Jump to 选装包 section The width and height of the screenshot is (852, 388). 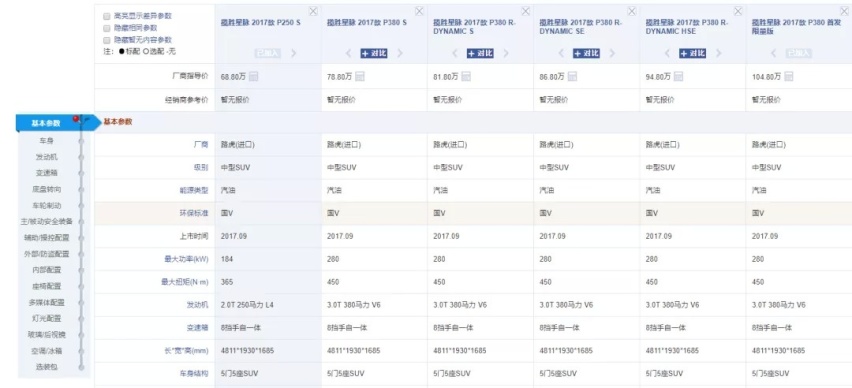tap(46, 367)
